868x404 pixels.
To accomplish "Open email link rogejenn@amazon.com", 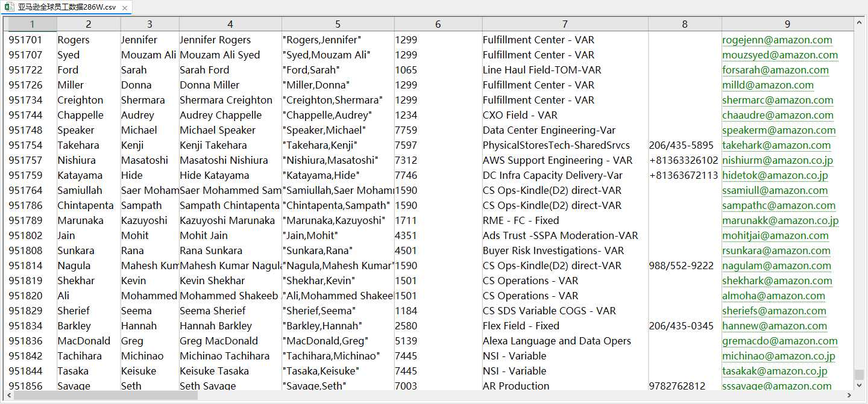I will [777, 40].
